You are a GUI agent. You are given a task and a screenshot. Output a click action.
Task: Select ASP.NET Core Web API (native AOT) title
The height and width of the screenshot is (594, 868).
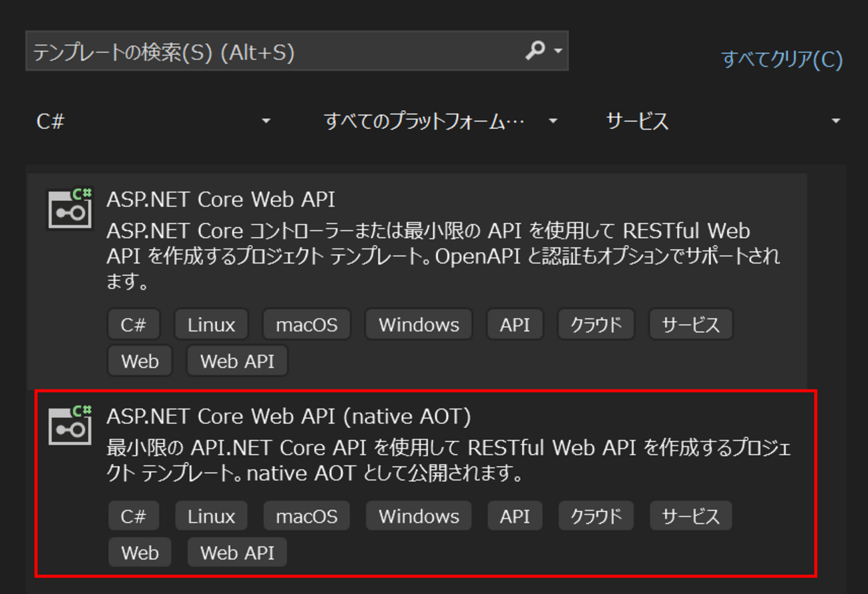[x=289, y=416]
